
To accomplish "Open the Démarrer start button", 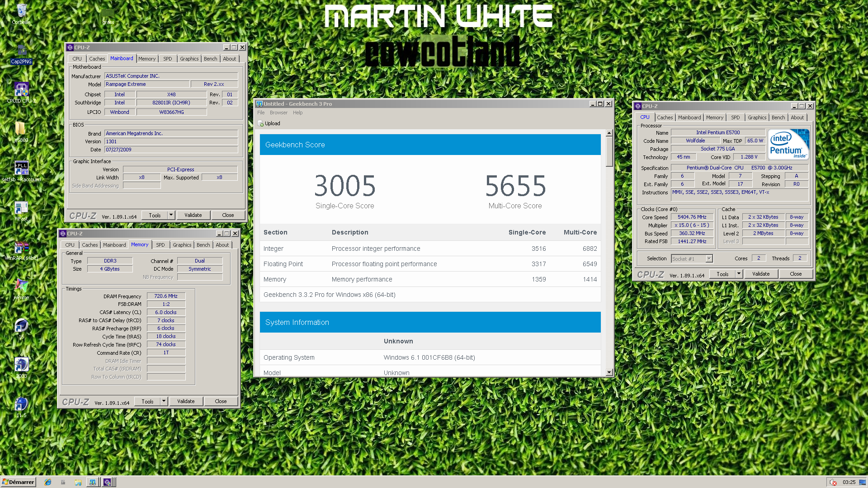I will tap(18, 482).
